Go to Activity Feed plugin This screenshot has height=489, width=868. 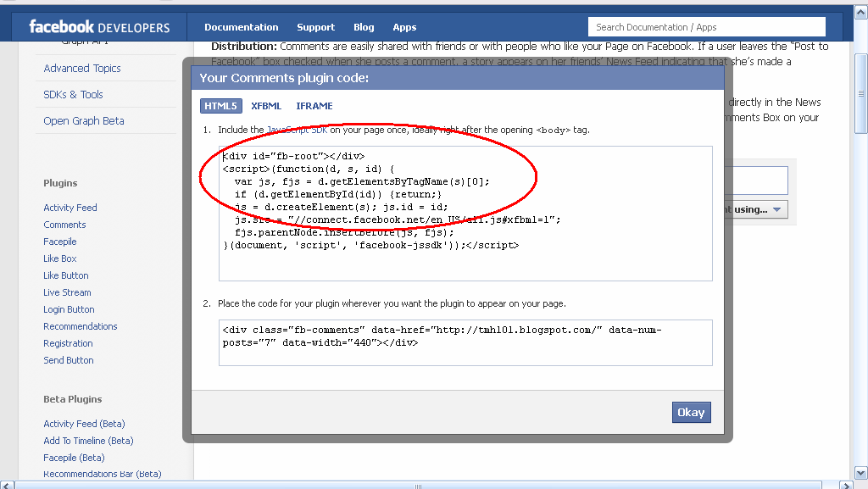[x=70, y=208]
